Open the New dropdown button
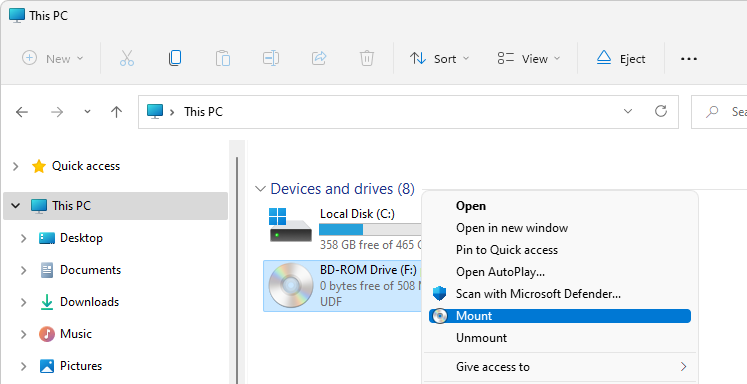This screenshot has width=747, height=384. click(53, 59)
